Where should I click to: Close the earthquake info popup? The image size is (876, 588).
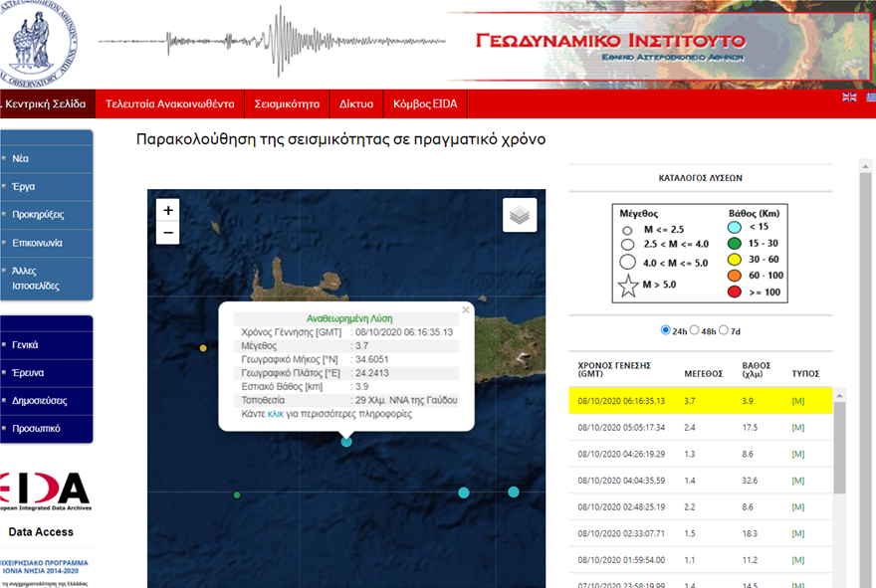coord(466,309)
